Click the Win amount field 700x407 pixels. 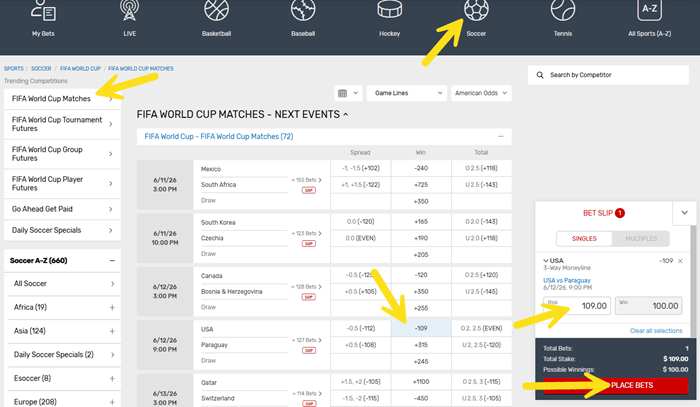tap(649, 306)
